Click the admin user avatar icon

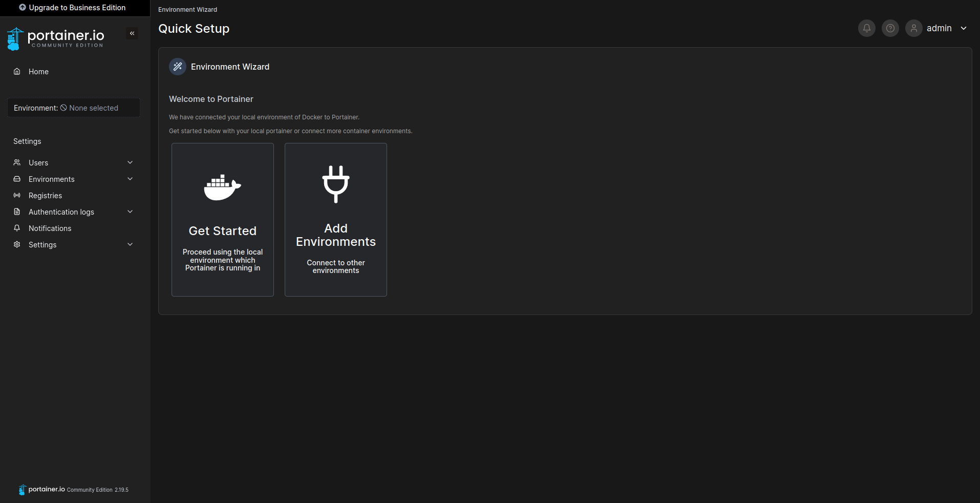click(913, 28)
